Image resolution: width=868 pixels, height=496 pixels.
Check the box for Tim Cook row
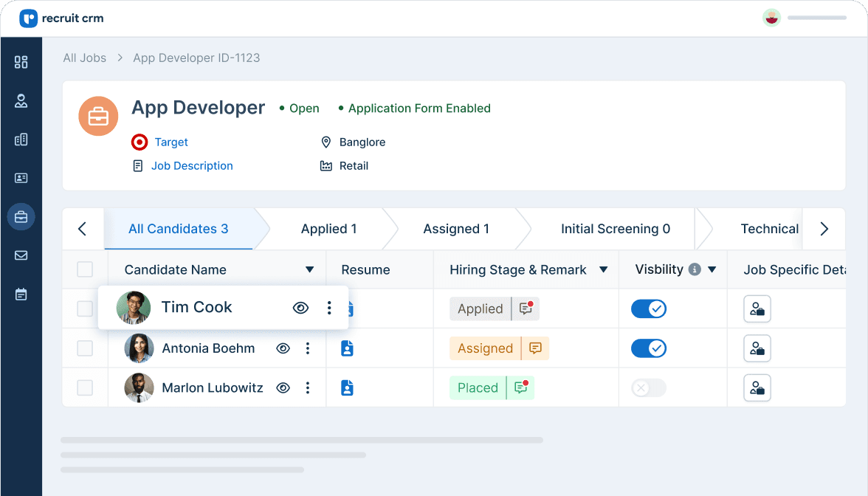pyautogui.click(x=85, y=309)
